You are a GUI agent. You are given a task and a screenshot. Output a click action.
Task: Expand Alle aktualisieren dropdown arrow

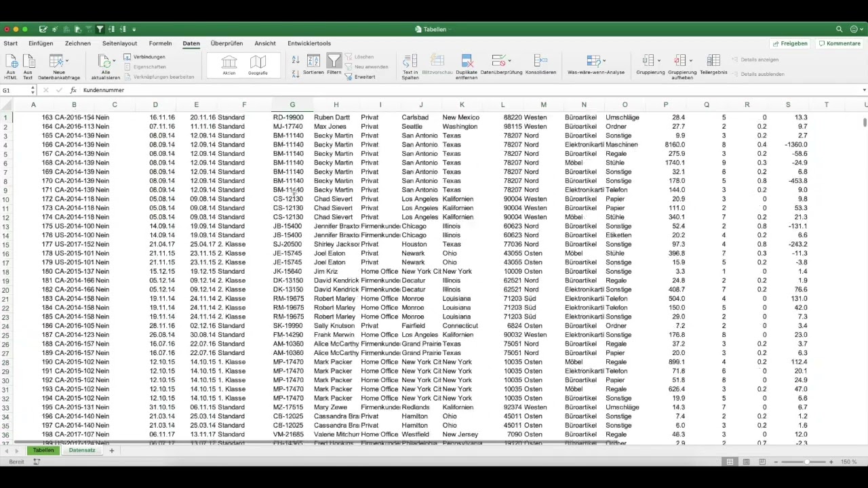pos(113,62)
